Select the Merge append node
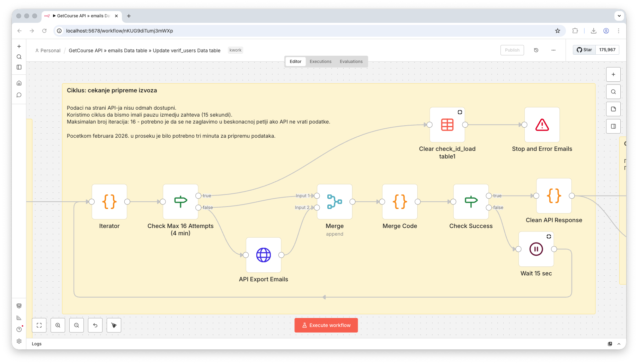638x364 pixels. click(334, 202)
